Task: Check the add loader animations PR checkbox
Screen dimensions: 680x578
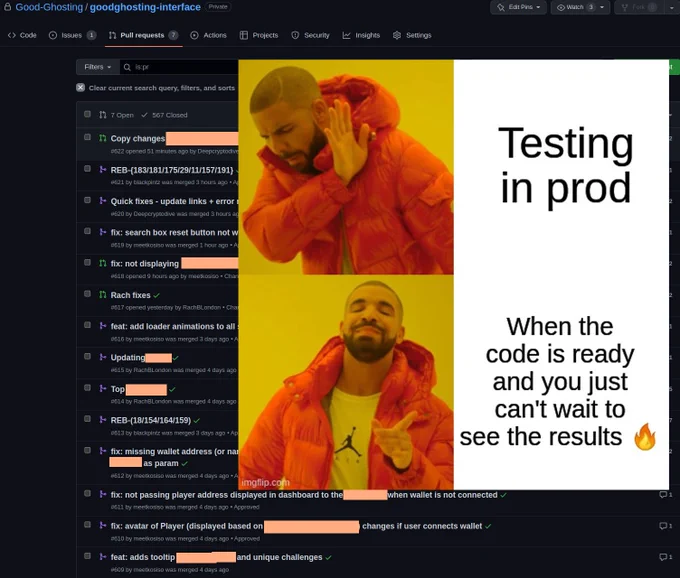Action: (88, 325)
